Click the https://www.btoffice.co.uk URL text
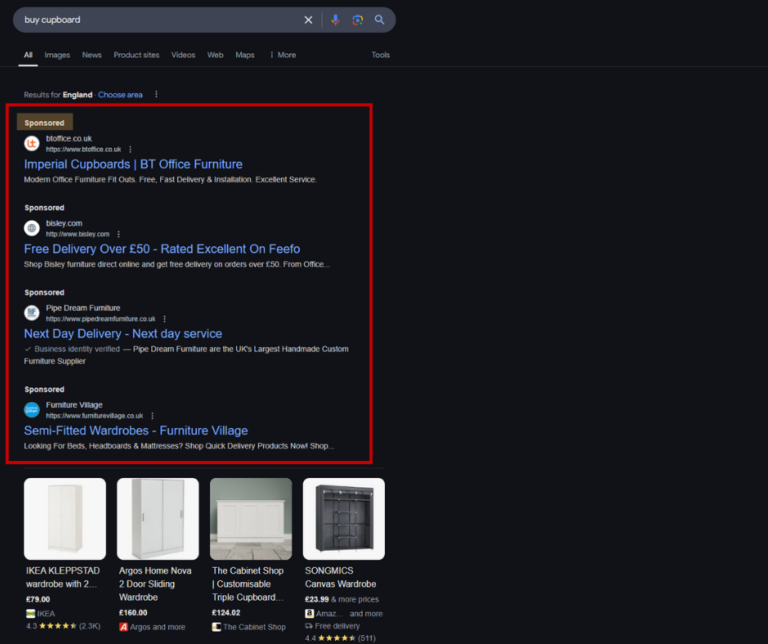 [x=83, y=149]
